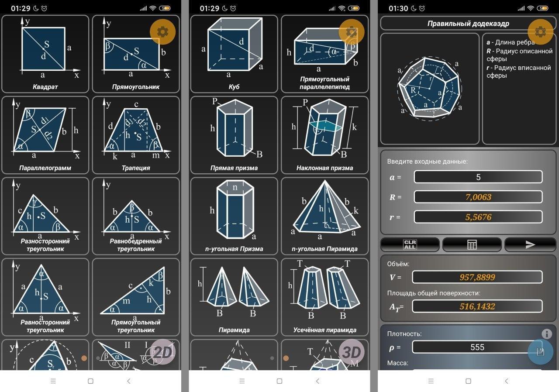559x392 pixels.
Task: Open settings gear on 2D shapes screen
Action: 162,31
